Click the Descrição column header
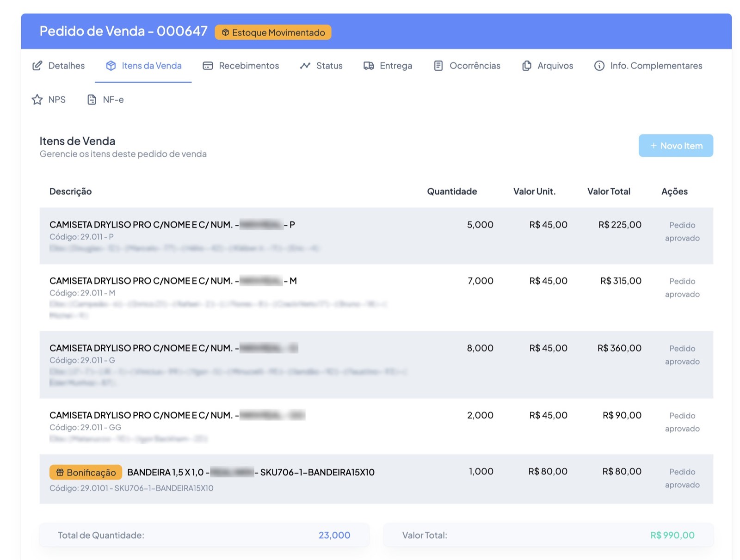Screen dimensions: 740x560 [70, 191]
